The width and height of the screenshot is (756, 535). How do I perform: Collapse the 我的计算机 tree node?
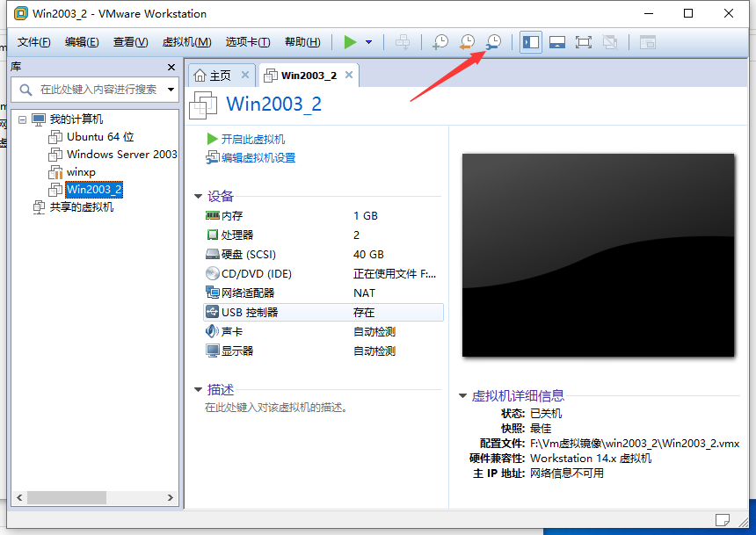[x=22, y=119]
